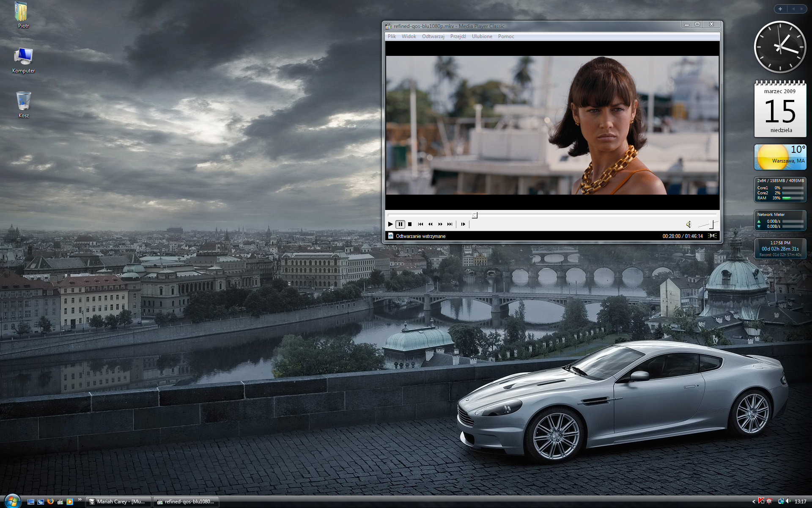The width and height of the screenshot is (812, 508).
Task: Click the video seek bar handle
Action: tap(475, 215)
